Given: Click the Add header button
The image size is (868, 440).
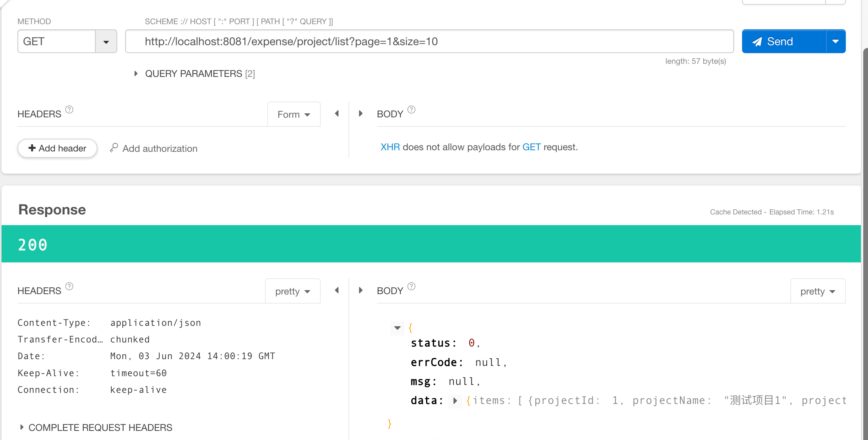Looking at the screenshot, I should [x=57, y=148].
